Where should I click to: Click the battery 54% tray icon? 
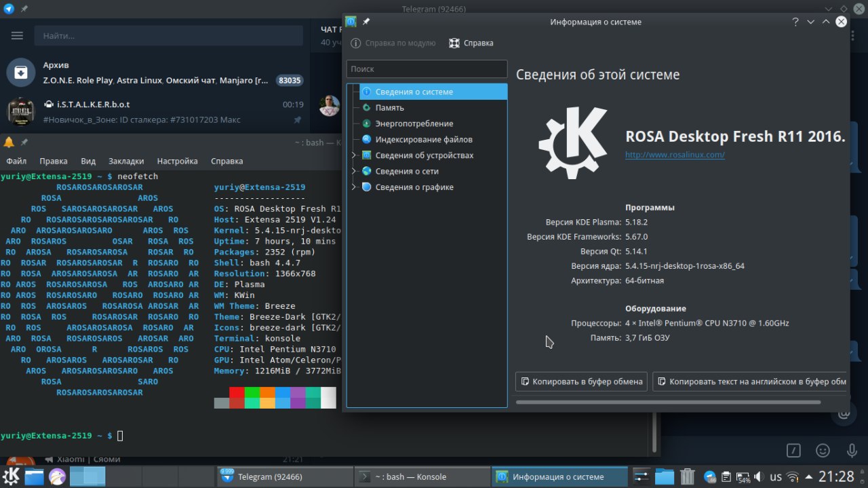(743, 476)
